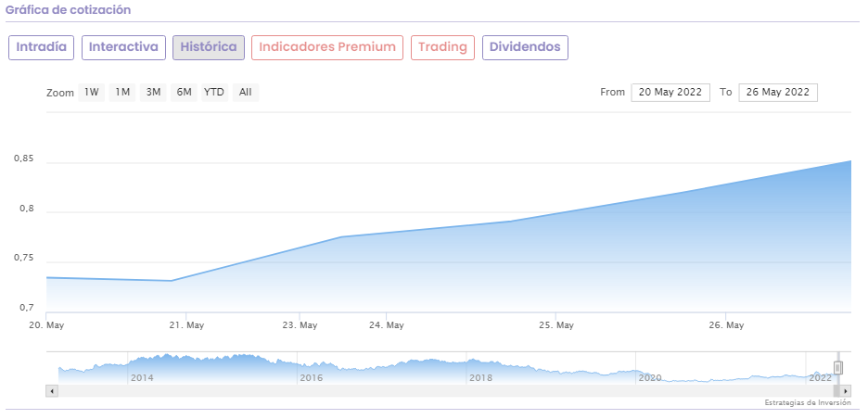Choose the 3M zoom range
The height and width of the screenshot is (419, 868).
point(154,93)
